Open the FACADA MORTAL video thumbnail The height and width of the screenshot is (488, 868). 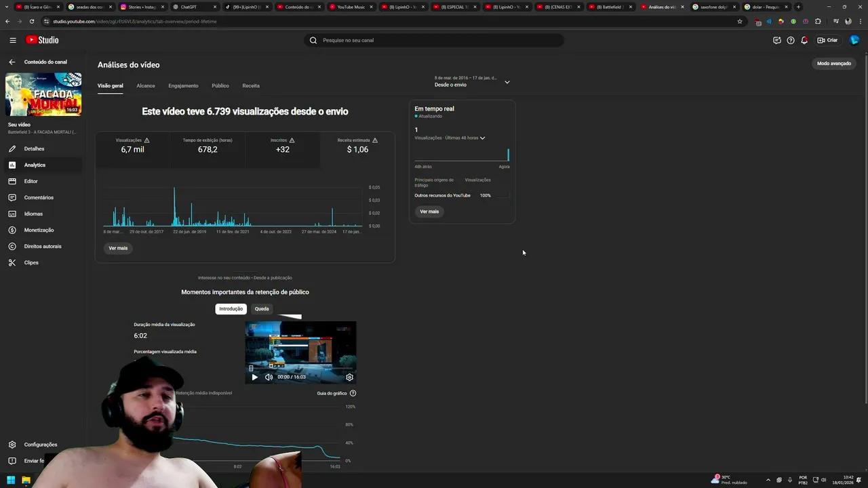(43, 94)
